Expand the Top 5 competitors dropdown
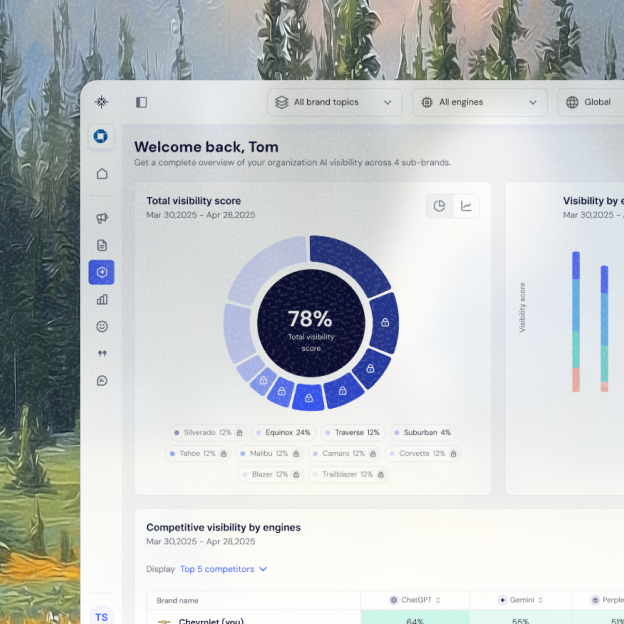Image resolution: width=624 pixels, height=624 pixels. 224,569
